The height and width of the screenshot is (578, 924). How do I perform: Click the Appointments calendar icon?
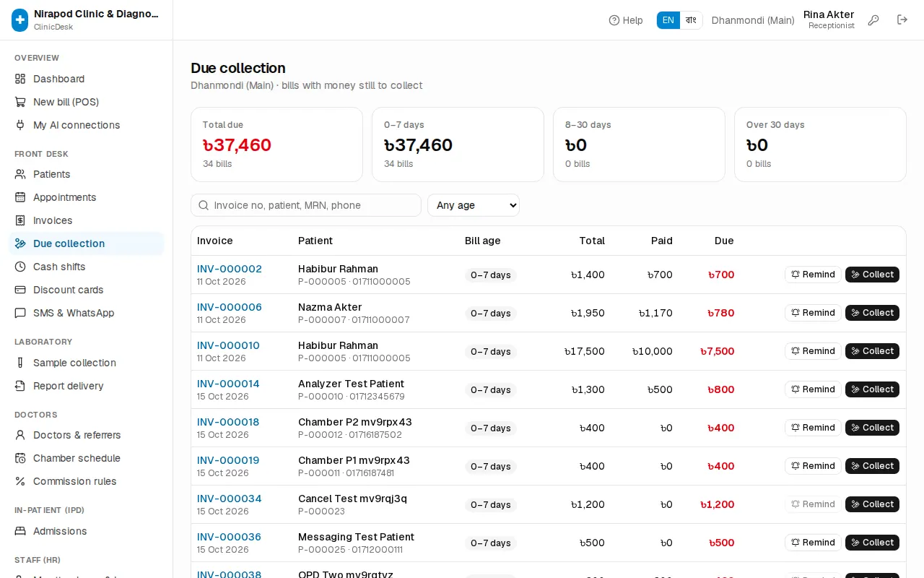(20, 197)
